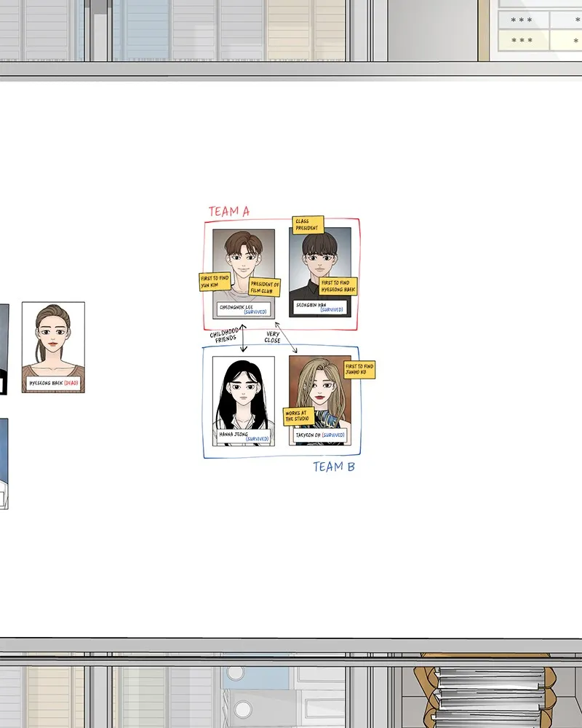Screen dimensions: 582x728
Task: Click the First to Find Junho Ko note
Action: point(359,370)
